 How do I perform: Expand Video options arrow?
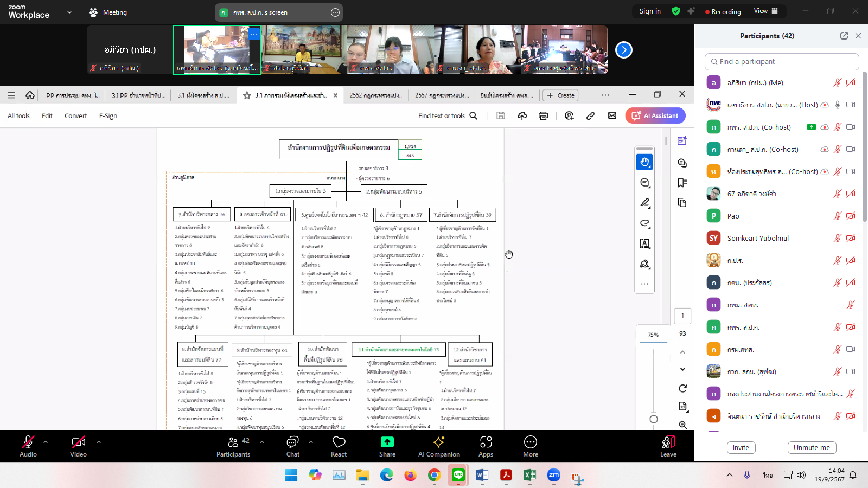(99, 442)
